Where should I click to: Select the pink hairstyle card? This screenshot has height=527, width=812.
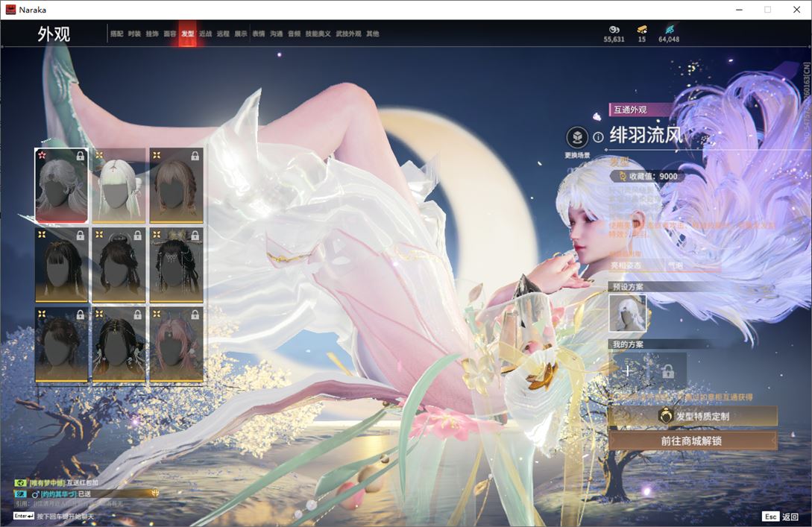(x=176, y=345)
